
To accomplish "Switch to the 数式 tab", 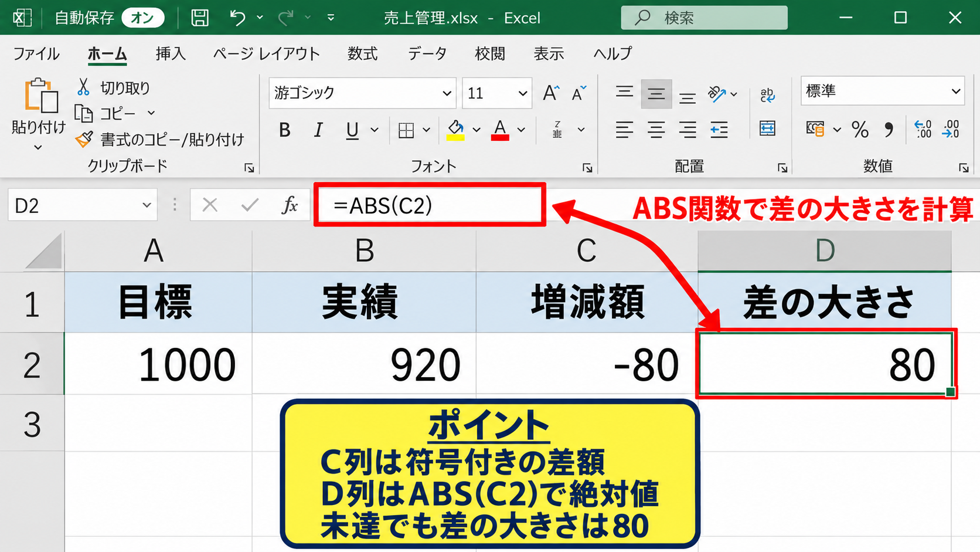I will 363,54.
